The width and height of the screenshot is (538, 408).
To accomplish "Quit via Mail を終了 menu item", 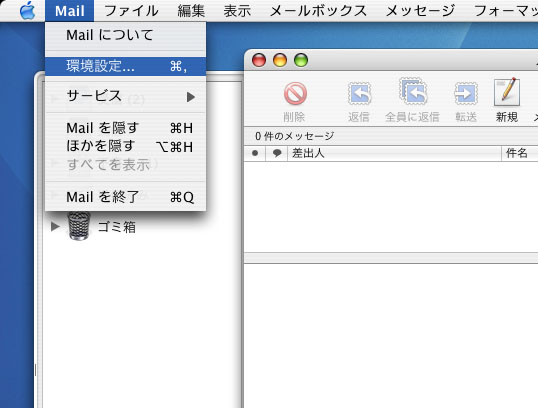I will 126,197.
